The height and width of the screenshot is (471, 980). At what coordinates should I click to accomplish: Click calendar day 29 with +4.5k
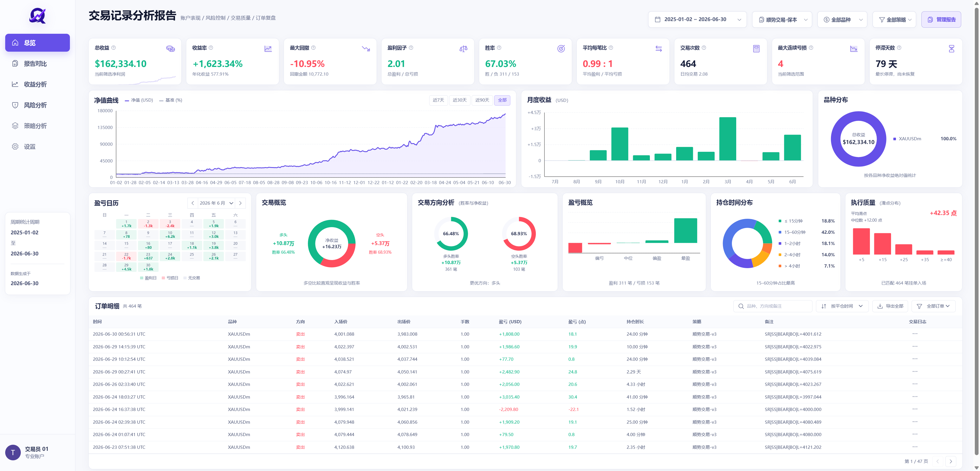tap(126, 267)
